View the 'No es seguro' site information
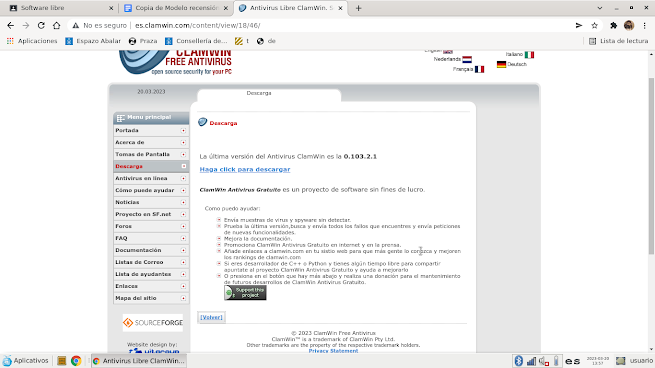The height and width of the screenshot is (368, 655). pyautogui.click(x=99, y=25)
